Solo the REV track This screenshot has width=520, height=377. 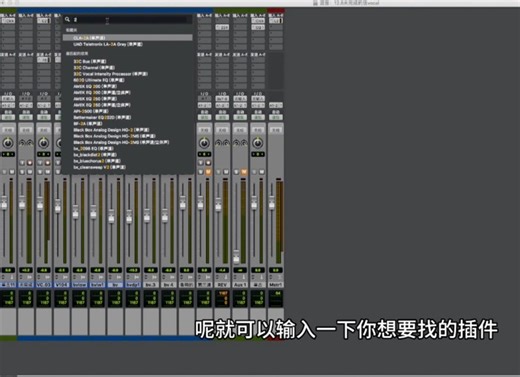[219, 172]
